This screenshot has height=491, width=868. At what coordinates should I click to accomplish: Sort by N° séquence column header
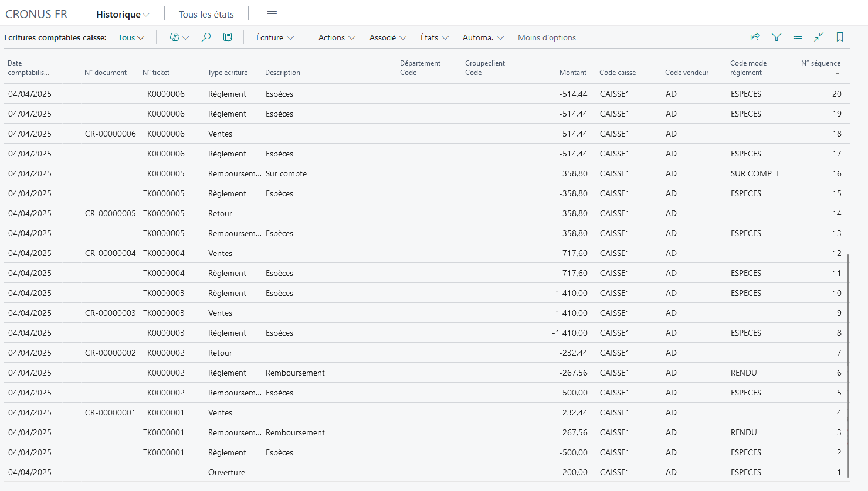(820, 67)
